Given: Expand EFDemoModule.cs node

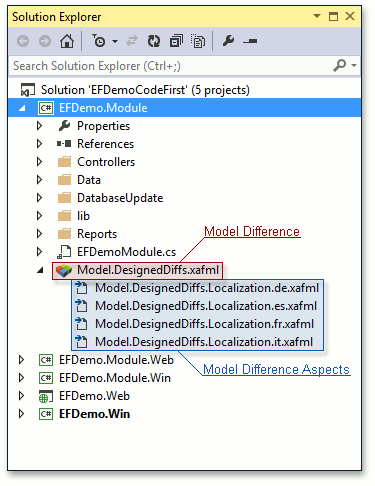Looking at the screenshot, I should pos(39,252).
